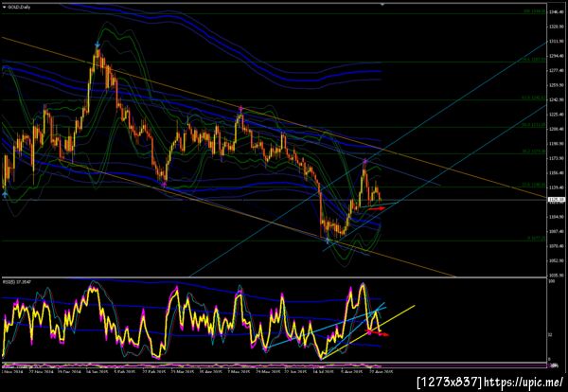Select the pink arrow marker at the May high

(240, 108)
